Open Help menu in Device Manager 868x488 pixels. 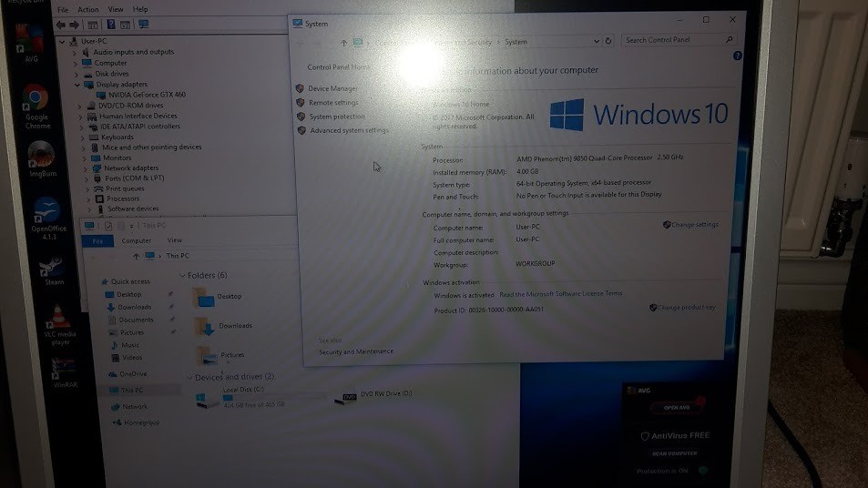[140, 9]
